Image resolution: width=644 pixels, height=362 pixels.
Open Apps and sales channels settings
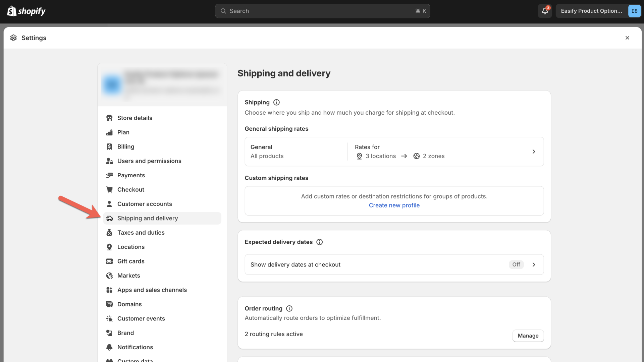[152, 290]
